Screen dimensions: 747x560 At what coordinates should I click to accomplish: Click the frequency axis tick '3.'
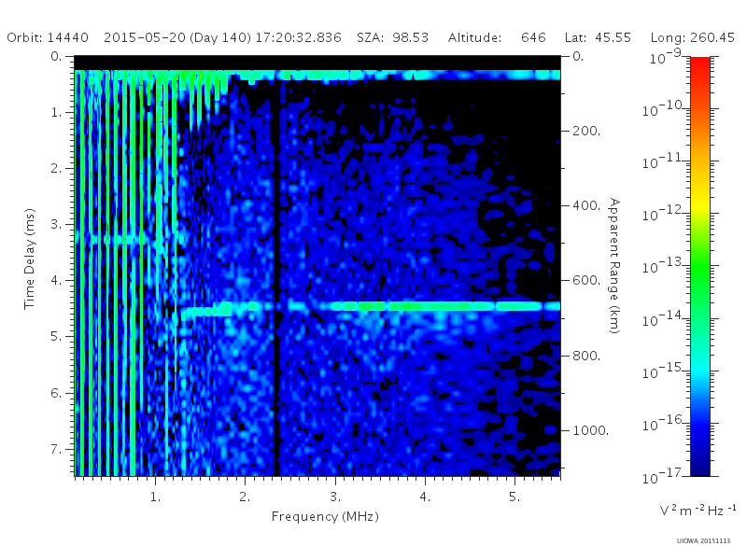pos(335,497)
